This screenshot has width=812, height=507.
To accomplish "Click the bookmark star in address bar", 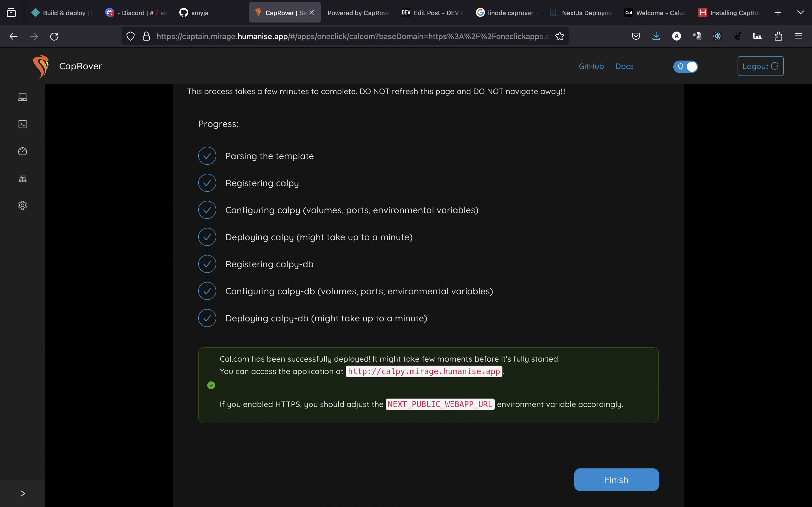I will [559, 36].
